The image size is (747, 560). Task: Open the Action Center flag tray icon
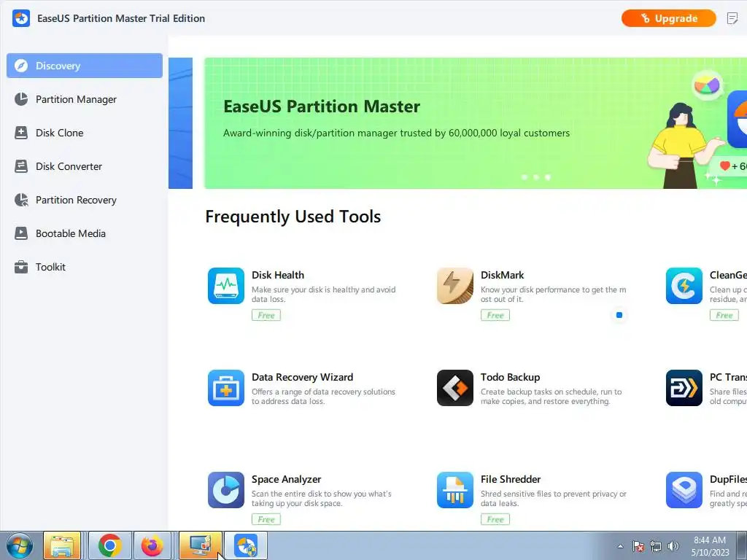(638, 546)
